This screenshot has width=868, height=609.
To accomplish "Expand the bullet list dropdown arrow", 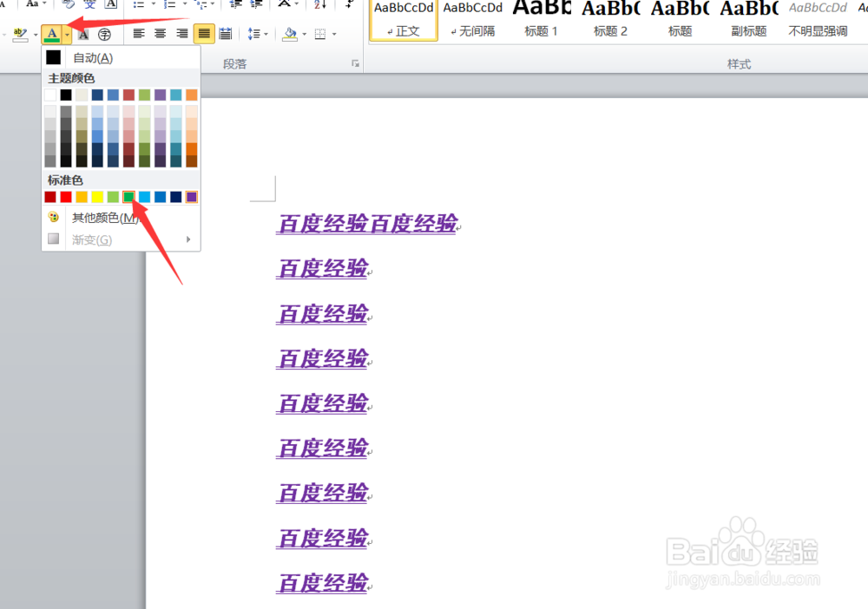I will point(154,4).
